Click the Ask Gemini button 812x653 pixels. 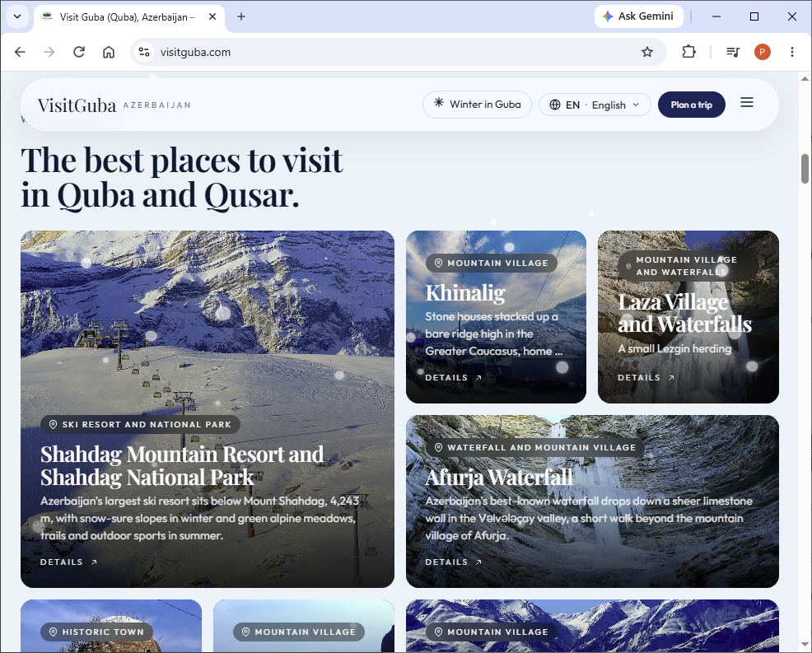pos(638,16)
